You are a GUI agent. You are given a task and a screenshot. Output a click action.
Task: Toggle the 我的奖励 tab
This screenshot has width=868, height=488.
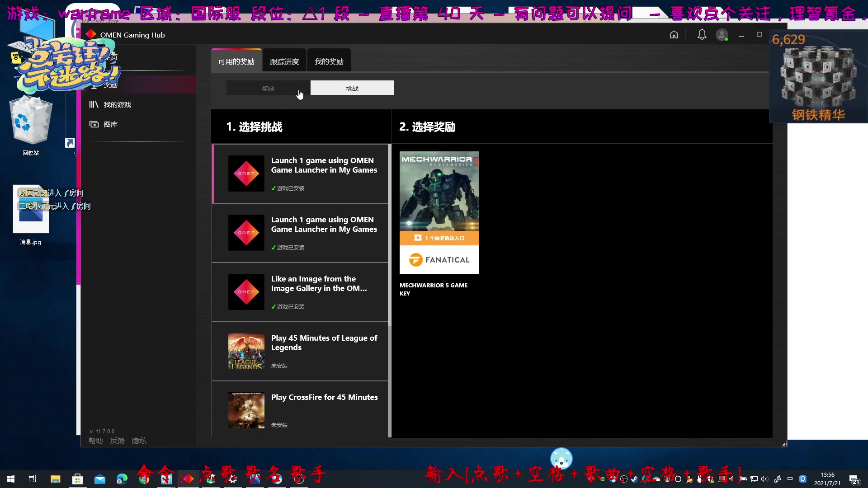click(x=329, y=61)
